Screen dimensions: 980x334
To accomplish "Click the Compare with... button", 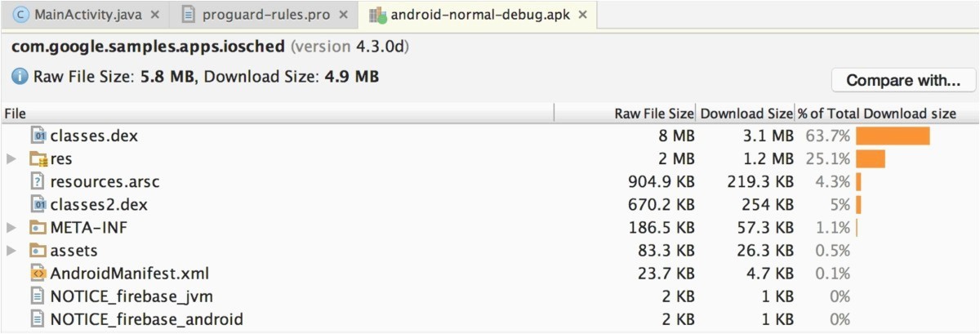I will click(903, 80).
